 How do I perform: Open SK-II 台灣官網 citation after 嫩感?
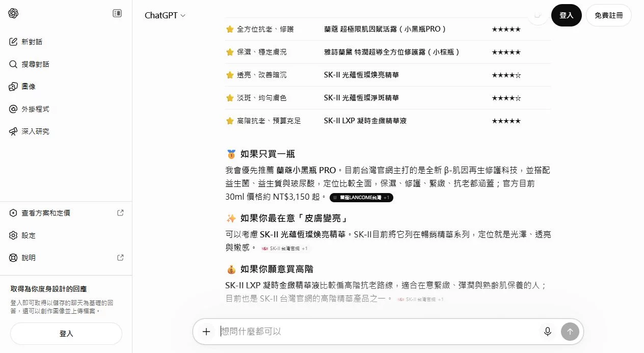(x=285, y=249)
